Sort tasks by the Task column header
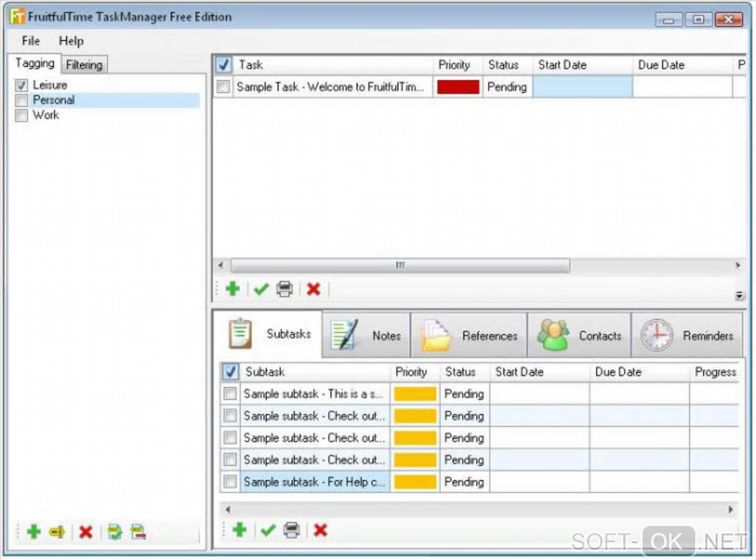The height and width of the screenshot is (560, 756). point(333,65)
